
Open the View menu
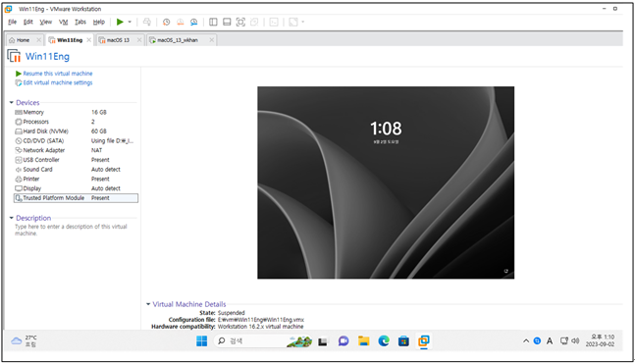coord(45,22)
